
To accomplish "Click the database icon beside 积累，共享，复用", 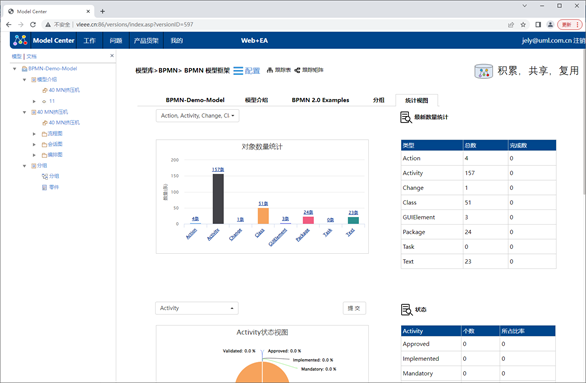I will pyautogui.click(x=484, y=71).
